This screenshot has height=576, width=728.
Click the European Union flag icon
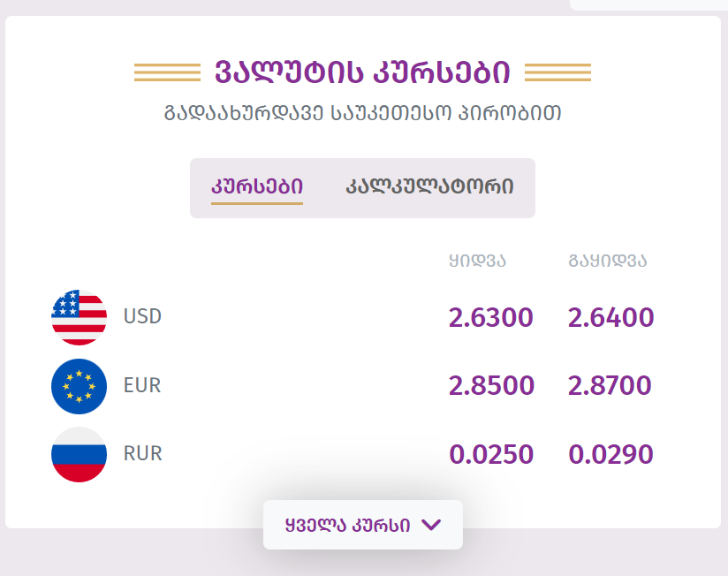coord(79,386)
